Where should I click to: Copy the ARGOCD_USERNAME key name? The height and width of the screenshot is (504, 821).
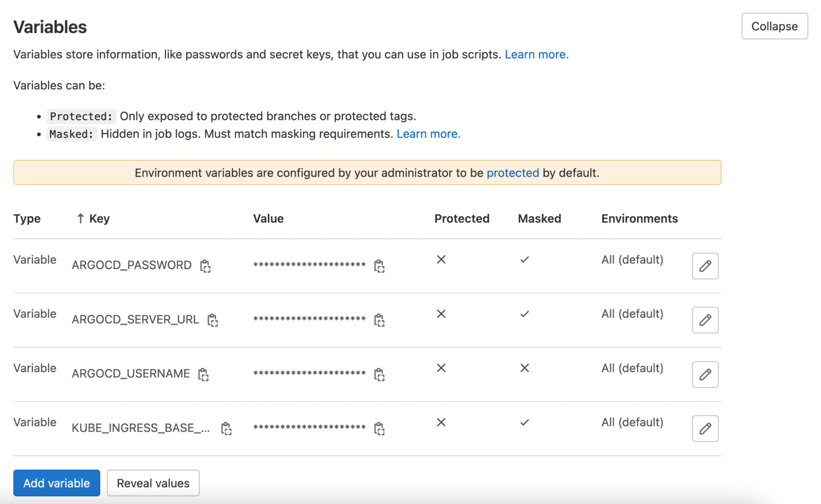coord(203,374)
